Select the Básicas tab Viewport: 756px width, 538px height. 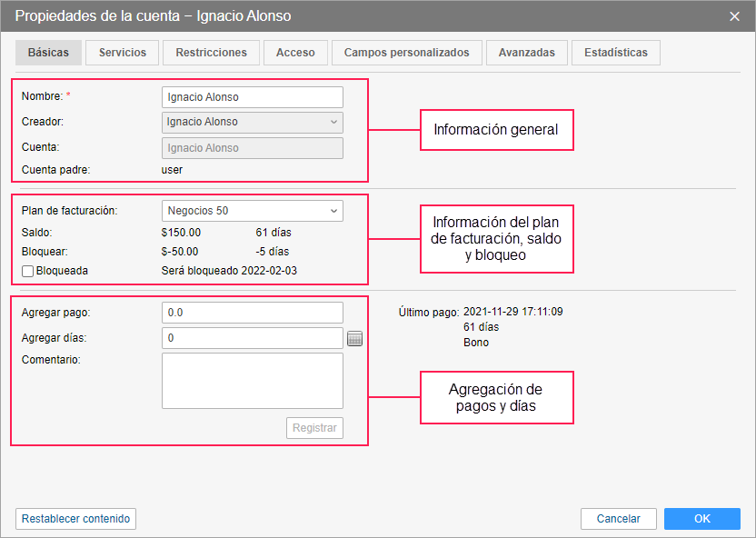coord(48,53)
